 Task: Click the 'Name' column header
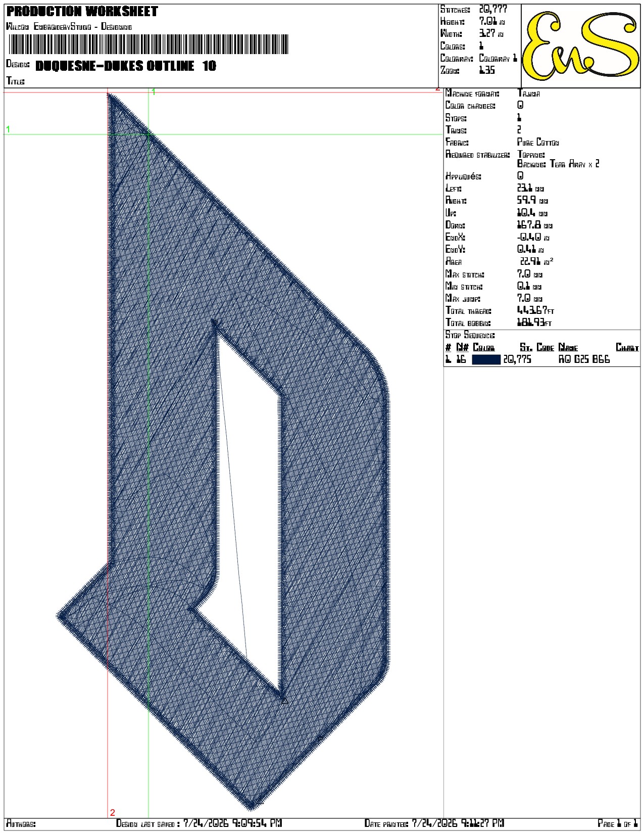568,347
